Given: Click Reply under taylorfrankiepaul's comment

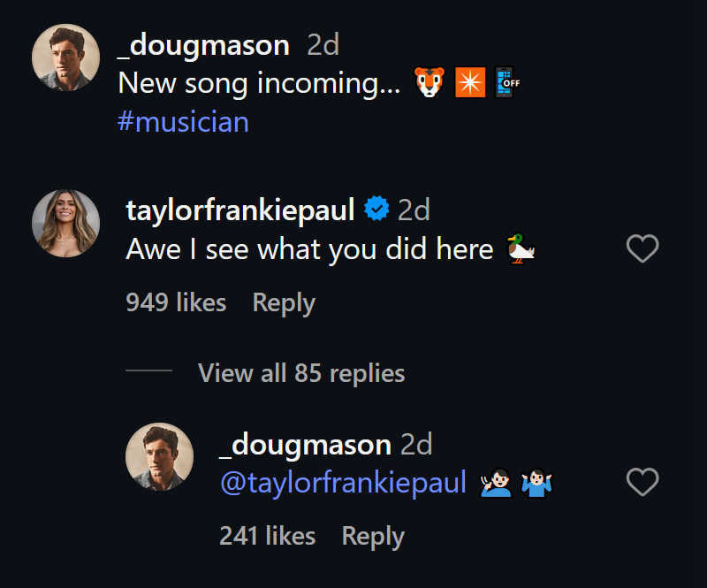Looking at the screenshot, I should pyautogui.click(x=284, y=302).
